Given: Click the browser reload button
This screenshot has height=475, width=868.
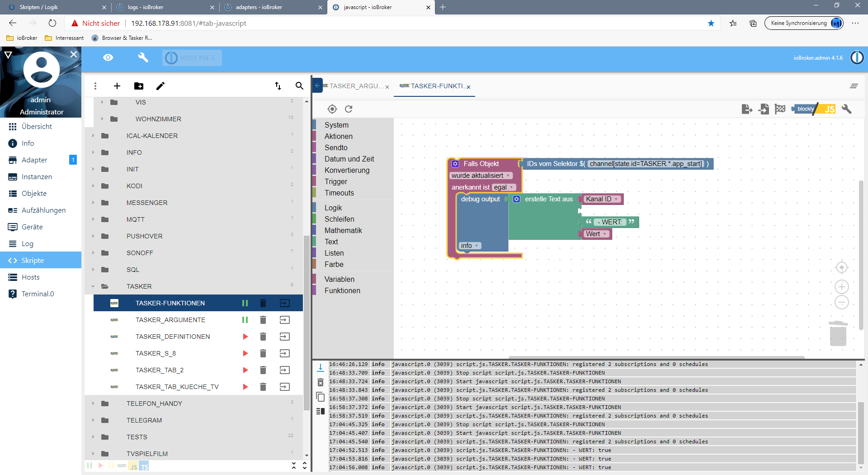Looking at the screenshot, I should pyautogui.click(x=52, y=23).
